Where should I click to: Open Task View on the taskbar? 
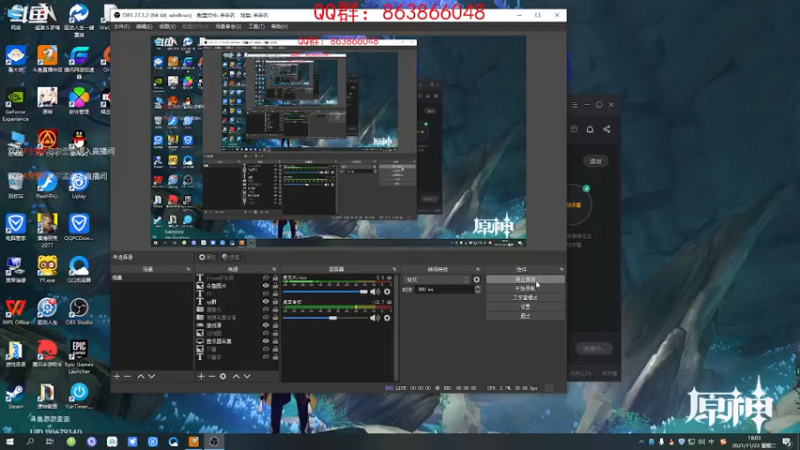[49, 441]
